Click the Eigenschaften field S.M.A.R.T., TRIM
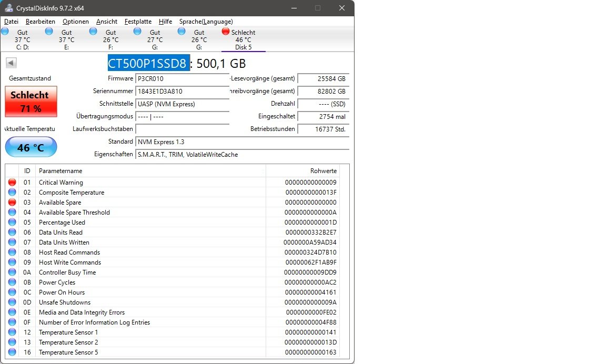The image size is (606, 364). coord(243,155)
